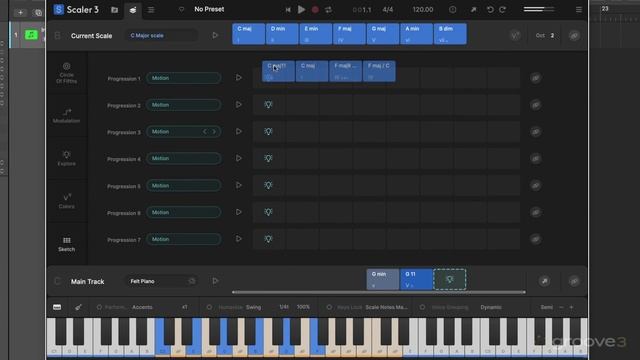Click the 4/4 time signature field

point(388,9)
